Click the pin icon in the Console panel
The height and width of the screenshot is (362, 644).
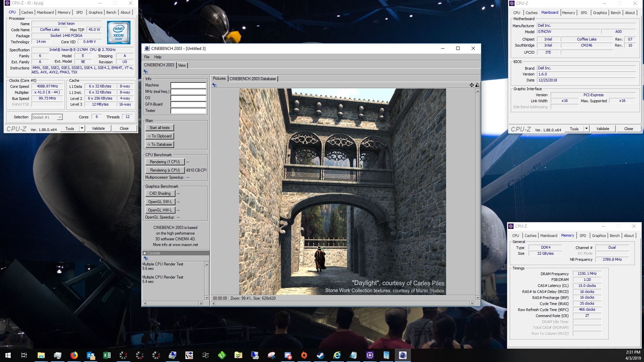point(146,258)
